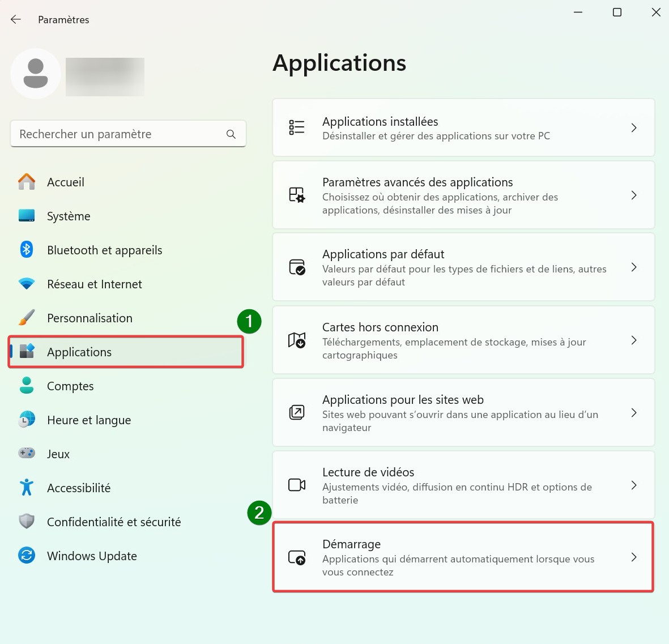Select Applications in the sidebar
The image size is (669, 644).
coord(126,352)
